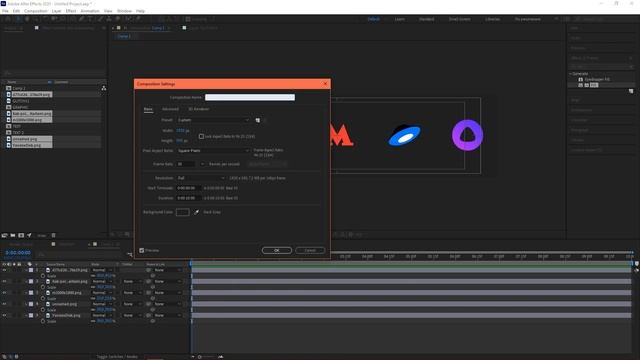Click the Scale stopwatch under m1000x1000.png layer

pos(43,298)
